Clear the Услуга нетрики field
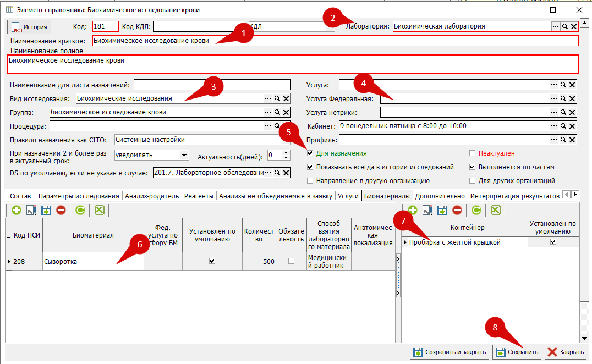 point(572,112)
